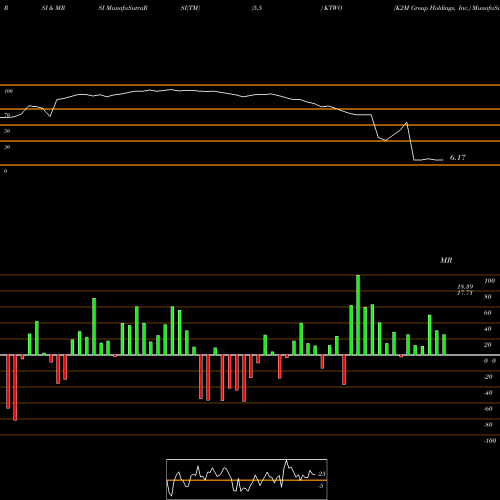Click the MR axis label 80

[x=488, y=297]
